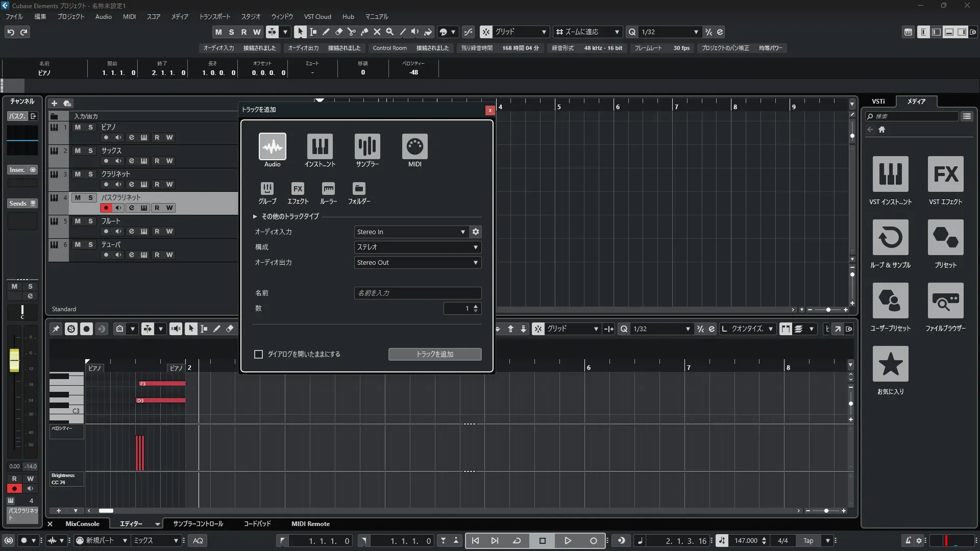
Task: Open VST Effects in the Media rack
Action: 945,174
